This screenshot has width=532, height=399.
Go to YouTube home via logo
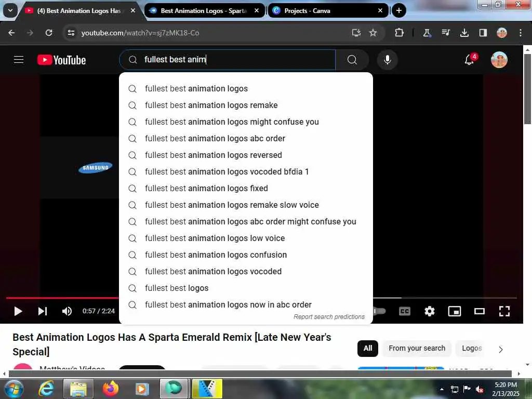[x=61, y=60]
